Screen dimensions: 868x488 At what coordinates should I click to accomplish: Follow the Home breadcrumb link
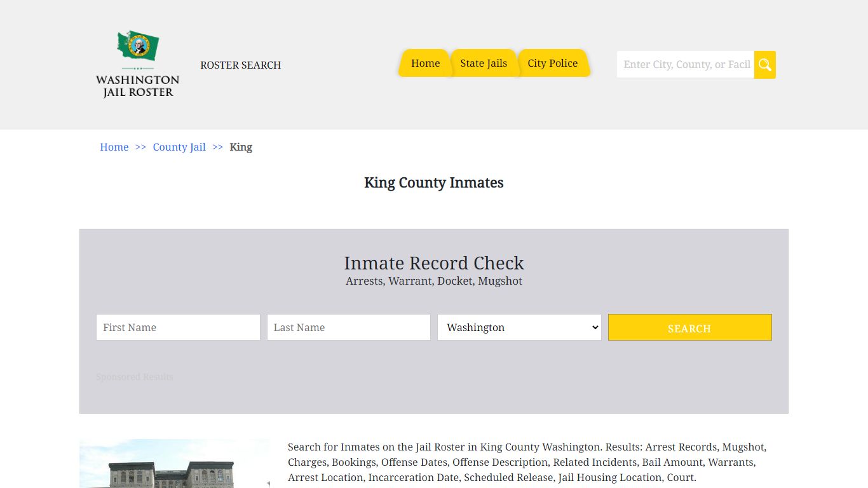click(x=114, y=147)
